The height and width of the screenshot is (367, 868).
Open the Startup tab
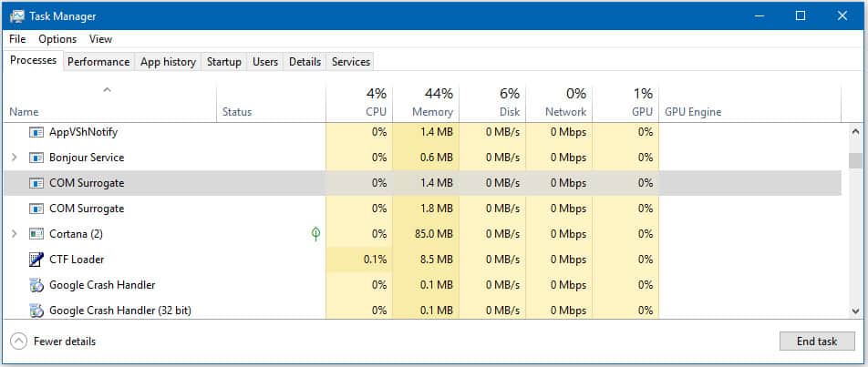coord(224,62)
